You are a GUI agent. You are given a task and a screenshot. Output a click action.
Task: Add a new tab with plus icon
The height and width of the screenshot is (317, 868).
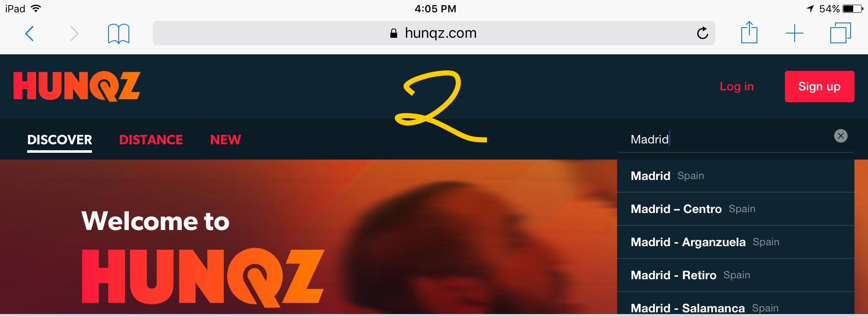pyautogui.click(x=795, y=34)
